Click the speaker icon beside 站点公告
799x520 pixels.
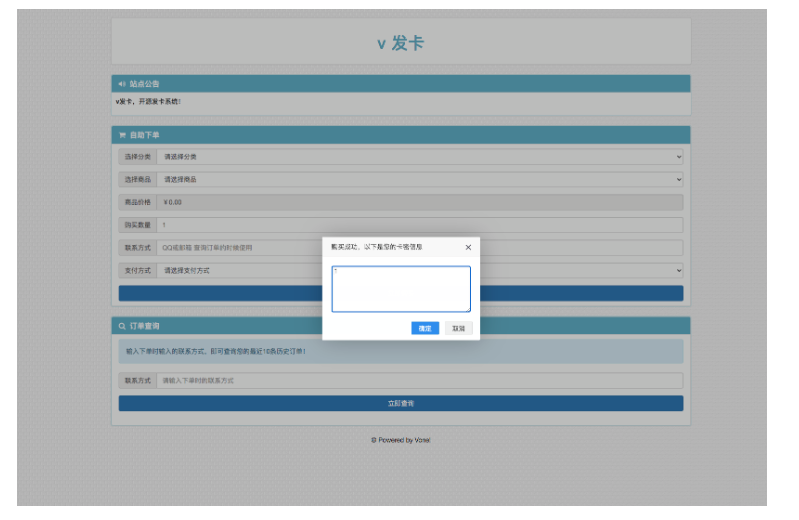click(122, 84)
